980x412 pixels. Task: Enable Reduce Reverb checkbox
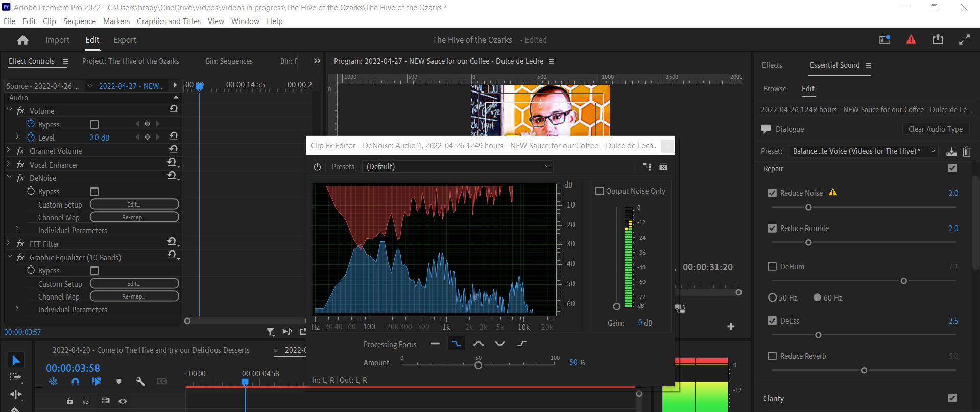(772, 356)
